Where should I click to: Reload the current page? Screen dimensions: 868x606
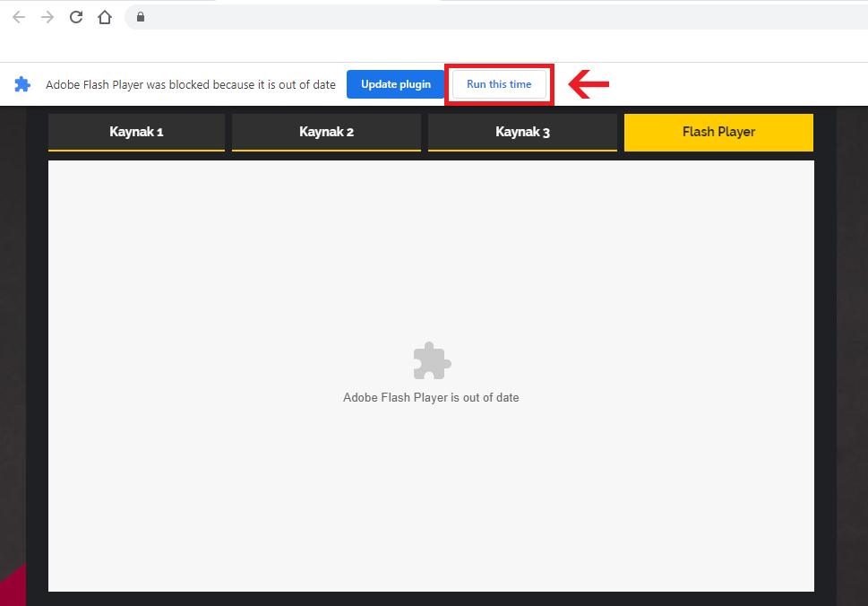tap(76, 17)
